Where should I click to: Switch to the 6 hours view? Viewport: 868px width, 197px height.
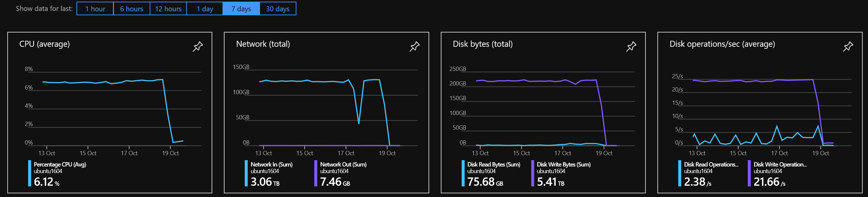click(131, 9)
